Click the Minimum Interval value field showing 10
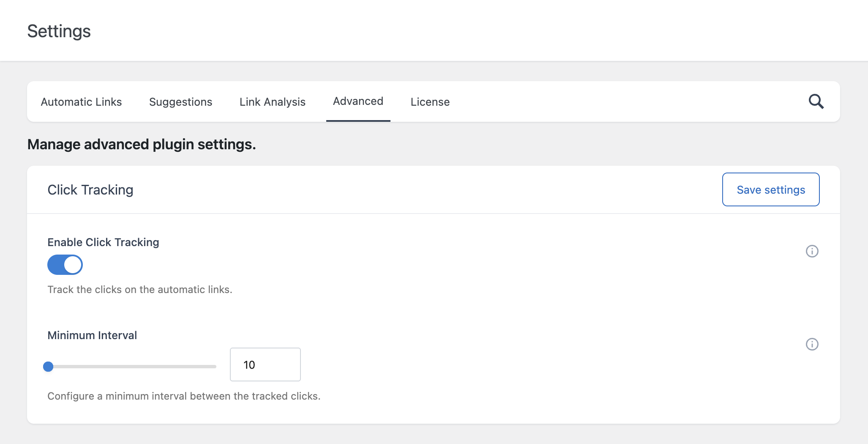Screen dimensions: 868x444 pos(265,365)
